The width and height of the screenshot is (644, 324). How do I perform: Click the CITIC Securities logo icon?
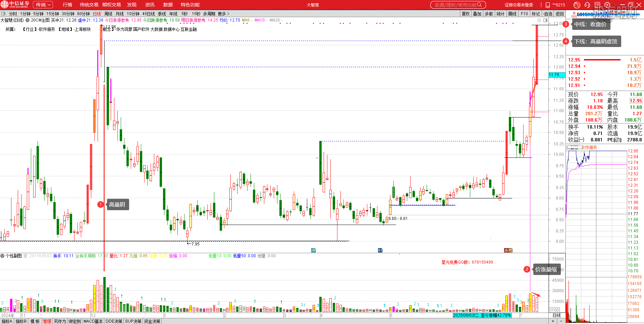pos(4,5)
